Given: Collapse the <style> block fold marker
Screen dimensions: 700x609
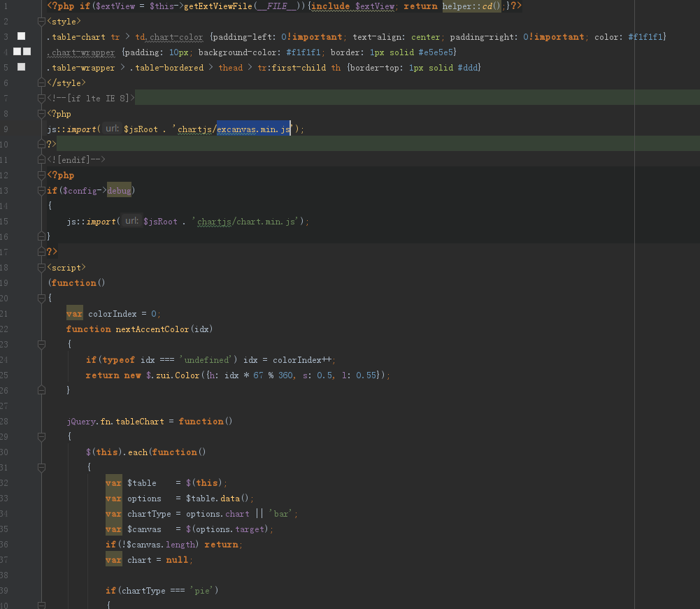Looking at the screenshot, I should (42, 22).
